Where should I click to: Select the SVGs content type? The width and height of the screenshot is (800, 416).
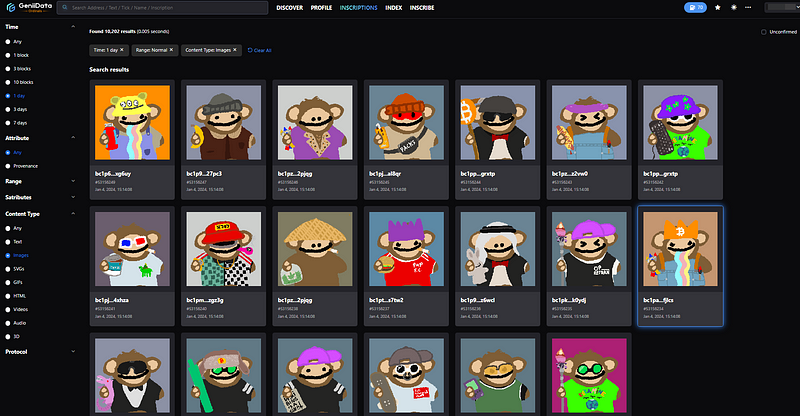[8, 269]
